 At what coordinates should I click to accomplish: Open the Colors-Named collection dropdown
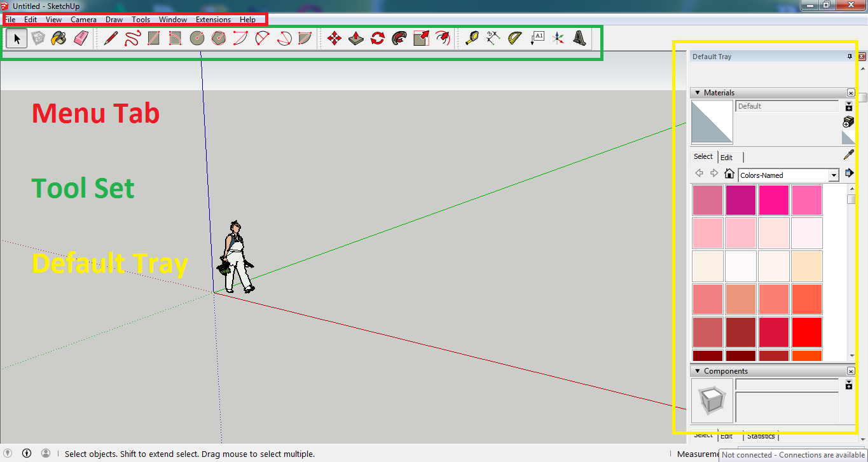pyautogui.click(x=834, y=175)
